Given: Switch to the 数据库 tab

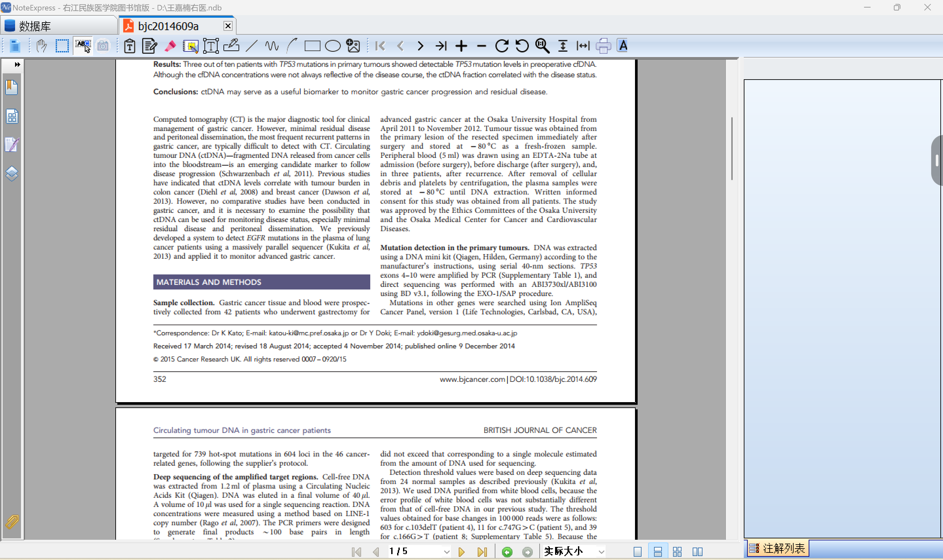Looking at the screenshot, I should point(59,26).
